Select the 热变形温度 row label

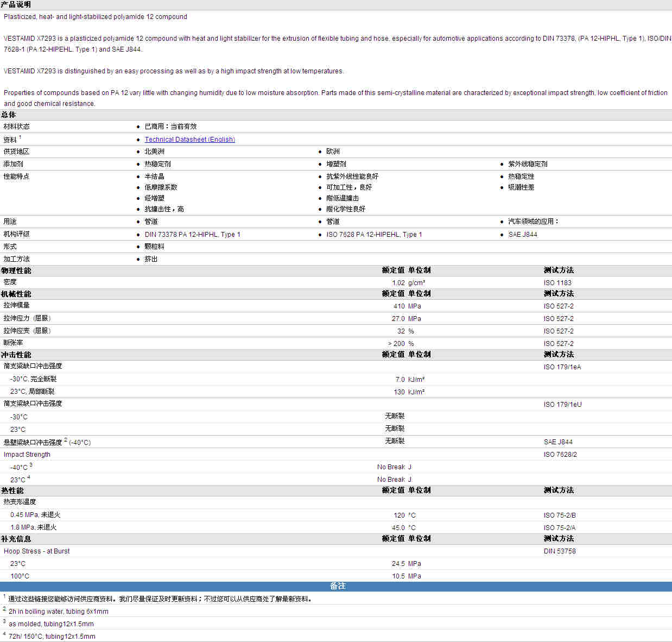click(20, 502)
